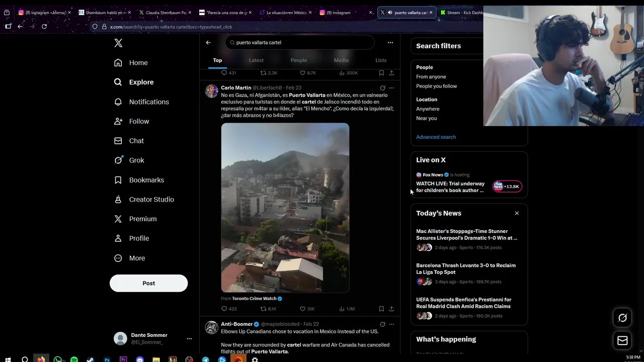Open Creator Studio in the sidebar
644x362 pixels.
pyautogui.click(x=144, y=200)
